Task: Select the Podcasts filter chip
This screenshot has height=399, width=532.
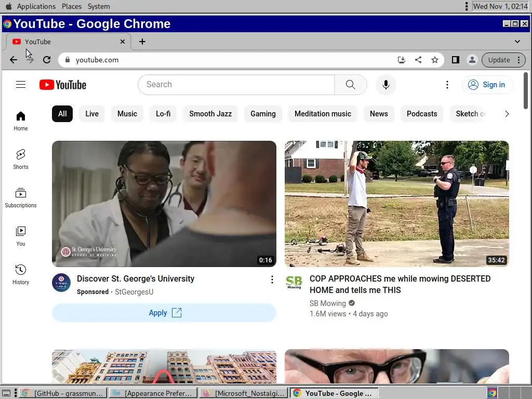Action: (x=422, y=114)
